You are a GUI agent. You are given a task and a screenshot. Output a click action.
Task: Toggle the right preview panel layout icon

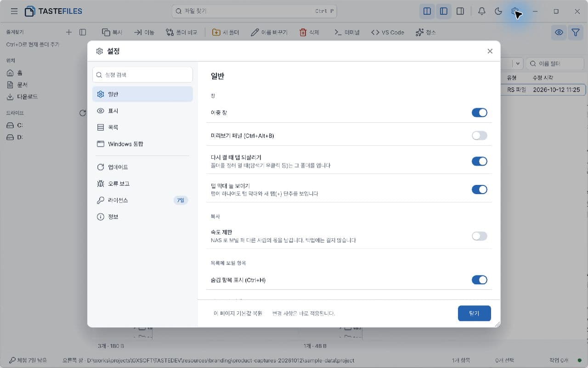[x=460, y=11]
